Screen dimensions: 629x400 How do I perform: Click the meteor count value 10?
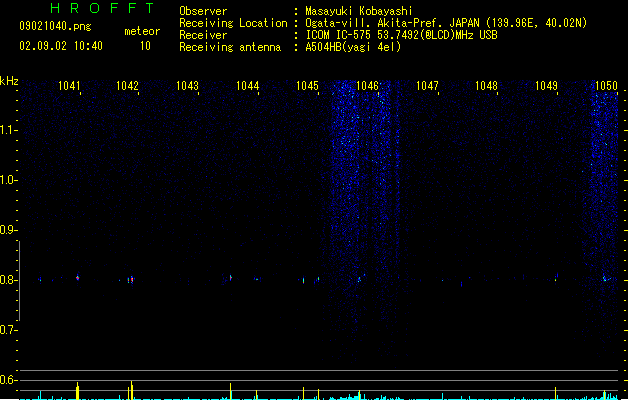pos(145,46)
